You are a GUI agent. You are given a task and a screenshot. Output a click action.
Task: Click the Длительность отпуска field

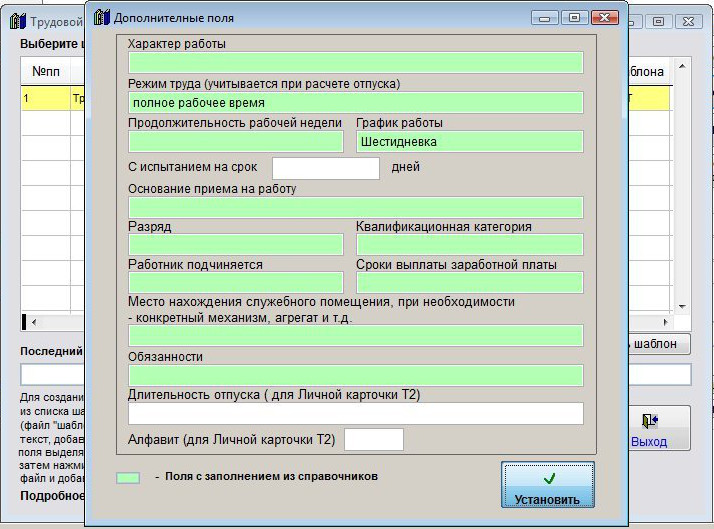click(356, 414)
